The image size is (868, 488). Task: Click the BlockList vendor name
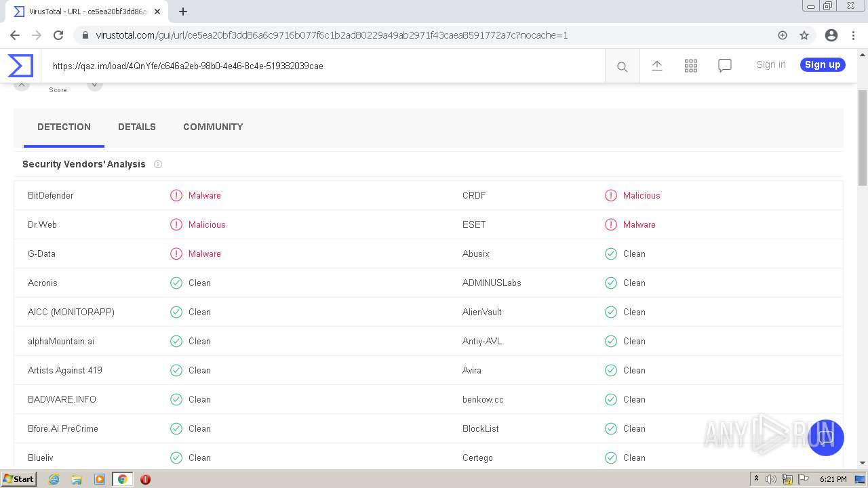(481, 428)
